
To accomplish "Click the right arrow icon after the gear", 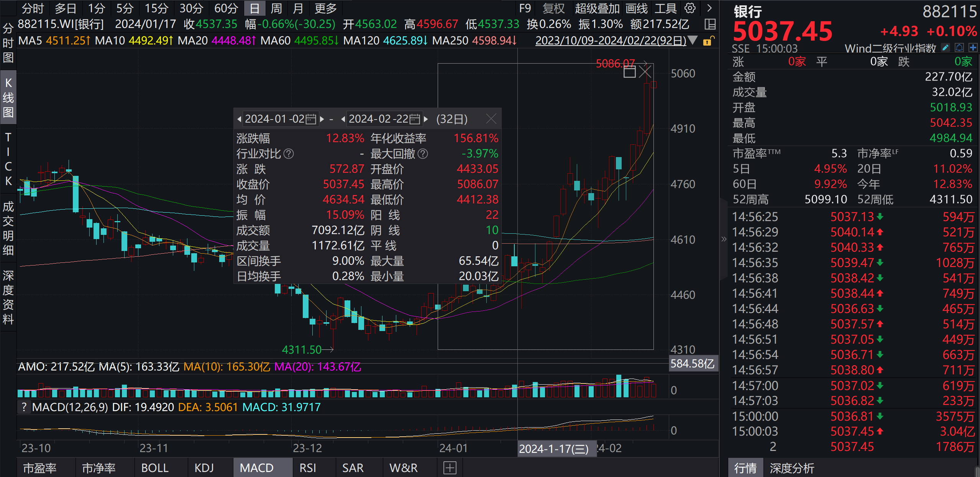I will pyautogui.click(x=709, y=8).
